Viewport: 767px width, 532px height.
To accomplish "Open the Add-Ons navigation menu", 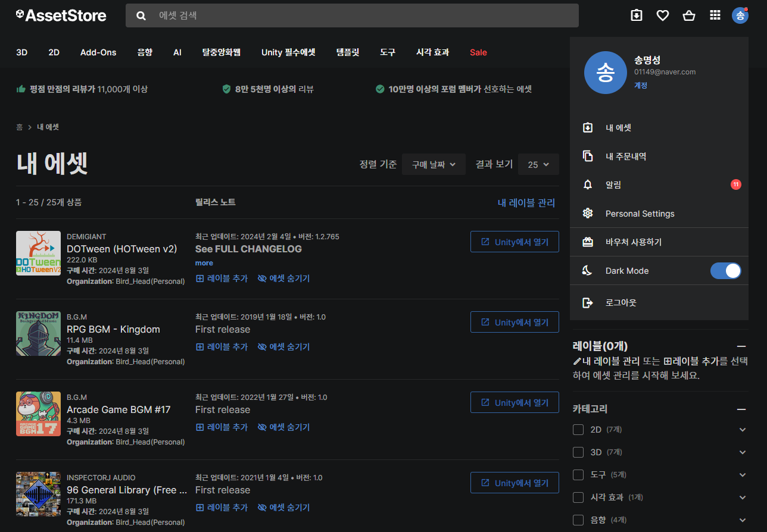I will click(98, 52).
